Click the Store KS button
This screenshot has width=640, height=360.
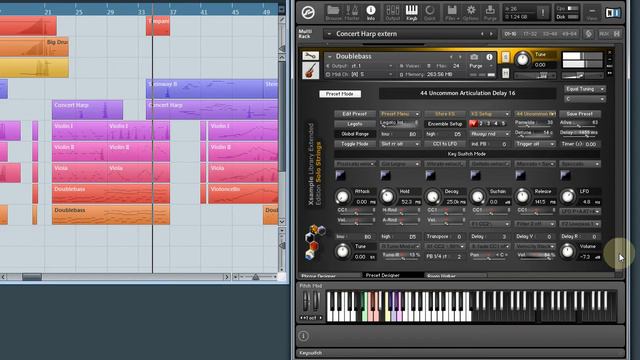click(444, 114)
